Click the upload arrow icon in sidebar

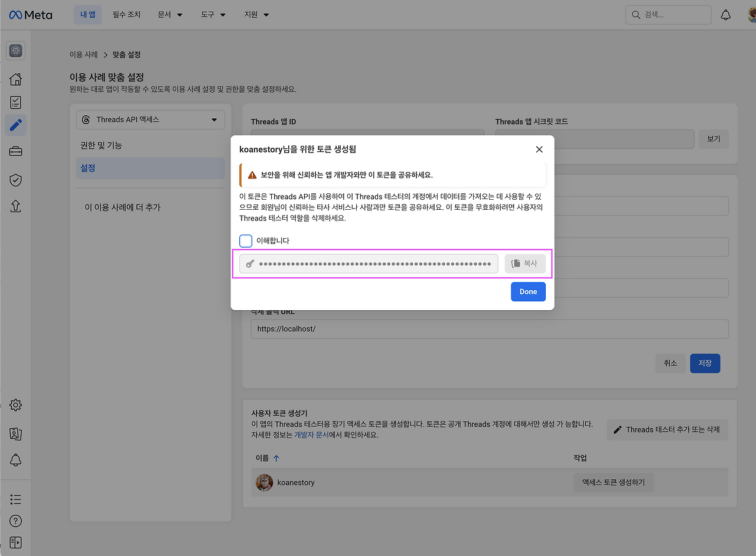pyautogui.click(x=16, y=206)
